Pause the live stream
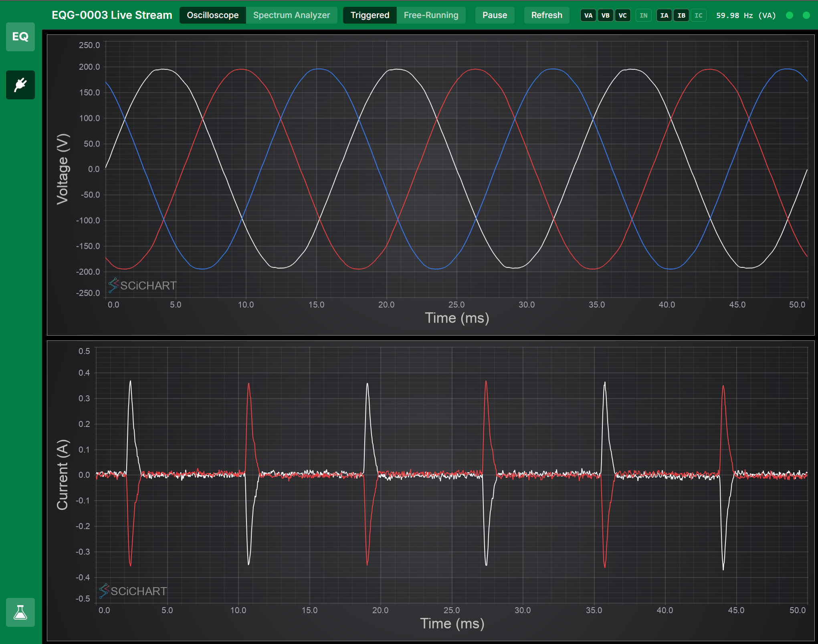This screenshot has height=644, width=818. pyautogui.click(x=495, y=15)
